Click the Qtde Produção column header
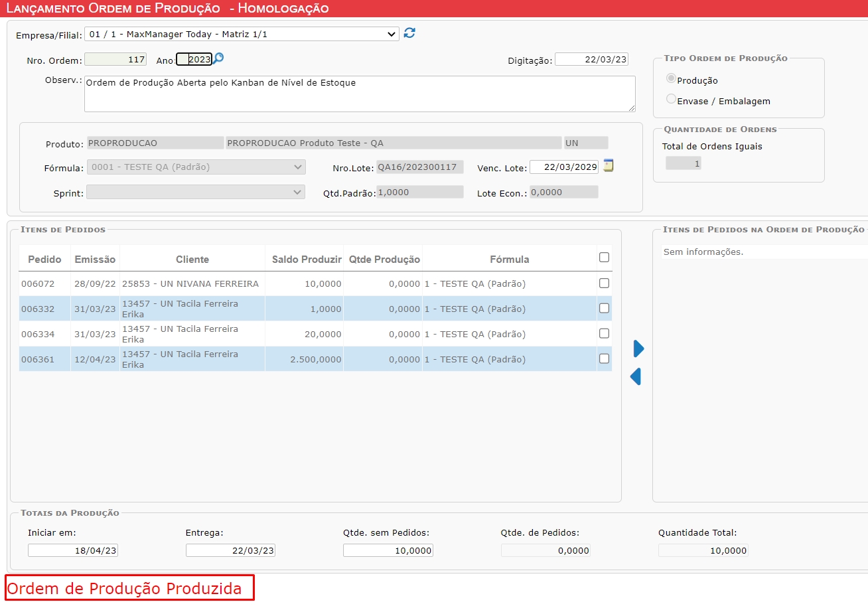 (x=384, y=260)
